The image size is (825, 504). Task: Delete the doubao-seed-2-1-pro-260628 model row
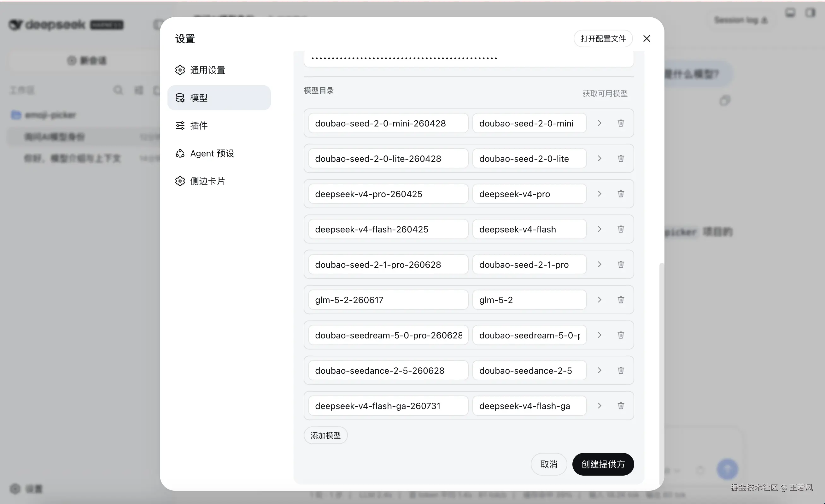620,265
